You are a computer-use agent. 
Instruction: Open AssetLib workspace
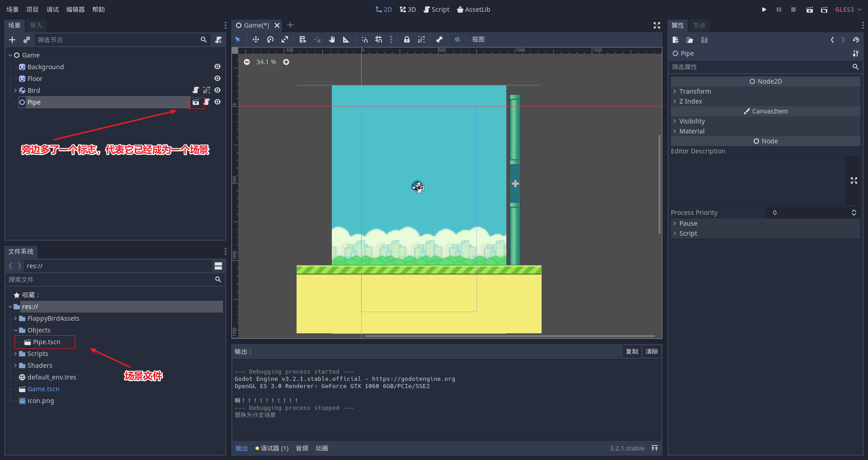coord(473,9)
